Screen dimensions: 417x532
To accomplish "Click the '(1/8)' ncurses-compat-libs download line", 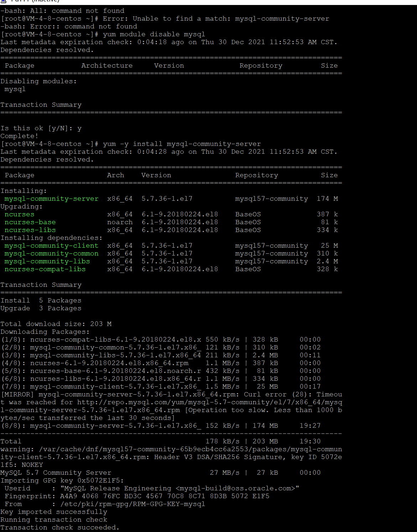I will pyautogui.click(x=161, y=340).
